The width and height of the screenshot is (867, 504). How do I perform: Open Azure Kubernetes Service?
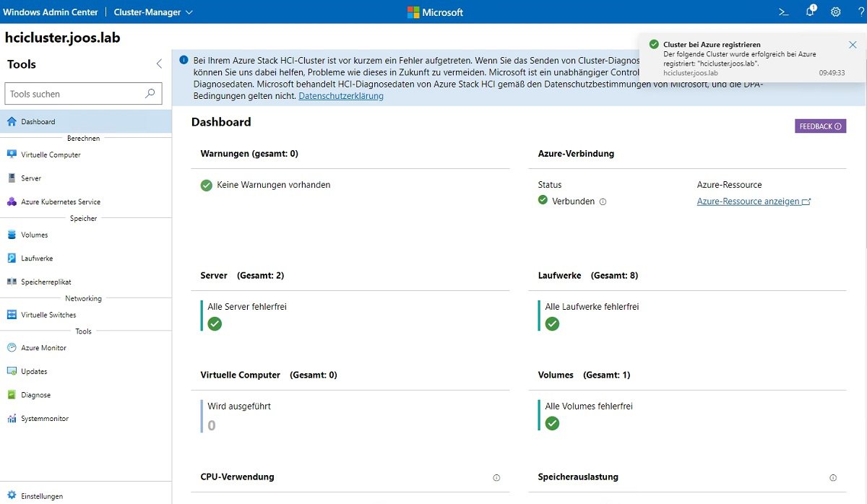pos(61,201)
